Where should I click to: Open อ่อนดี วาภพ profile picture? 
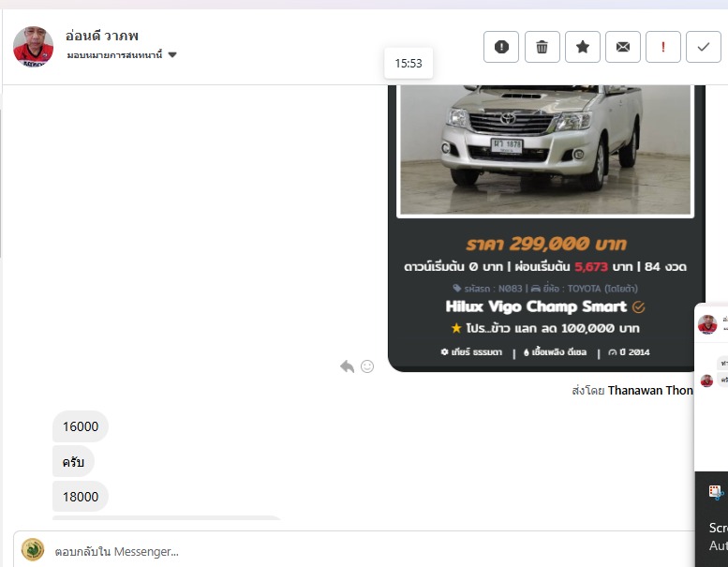click(x=33, y=47)
